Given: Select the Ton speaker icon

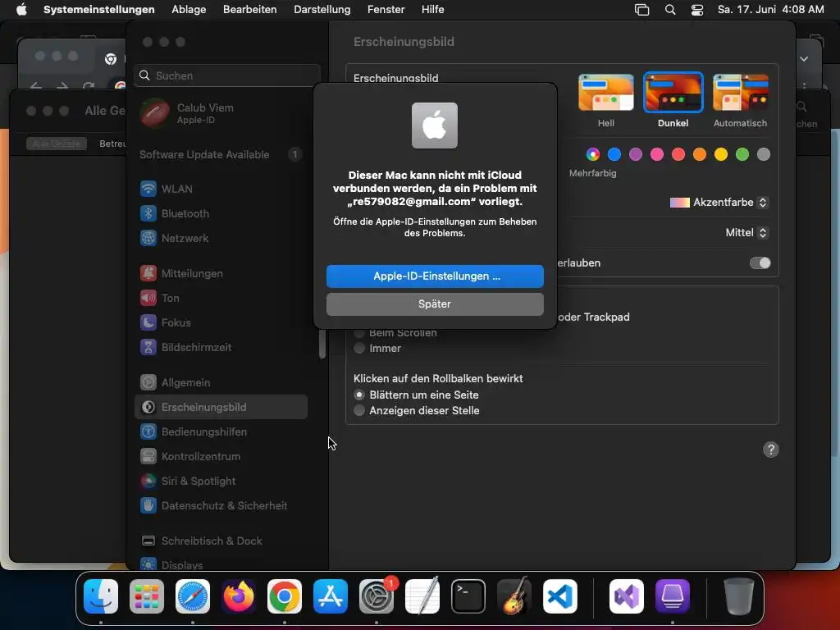Looking at the screenshot, I should [148, 298].
